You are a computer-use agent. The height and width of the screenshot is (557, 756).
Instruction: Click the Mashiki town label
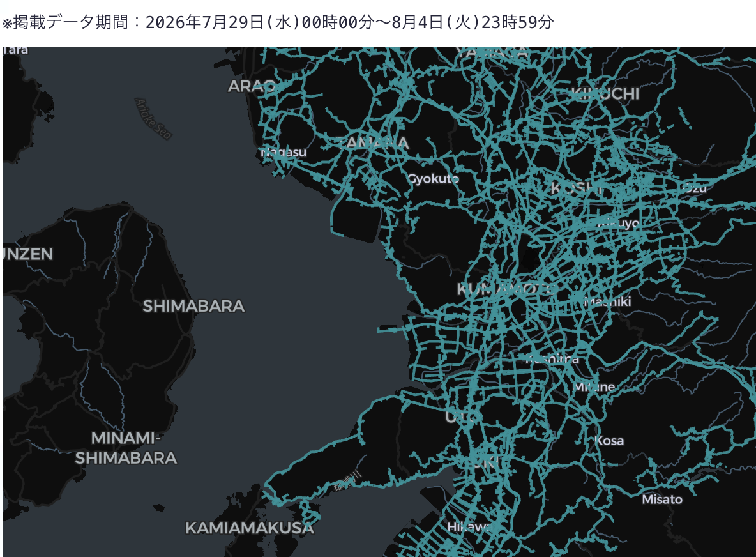[x=607, y=302]
